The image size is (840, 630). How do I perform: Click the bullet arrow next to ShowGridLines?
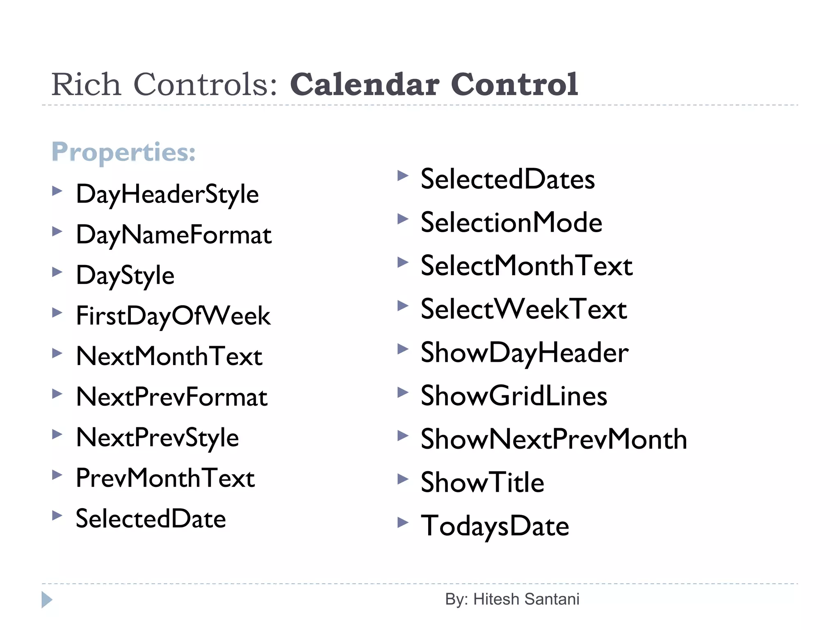tap(403, 393)
